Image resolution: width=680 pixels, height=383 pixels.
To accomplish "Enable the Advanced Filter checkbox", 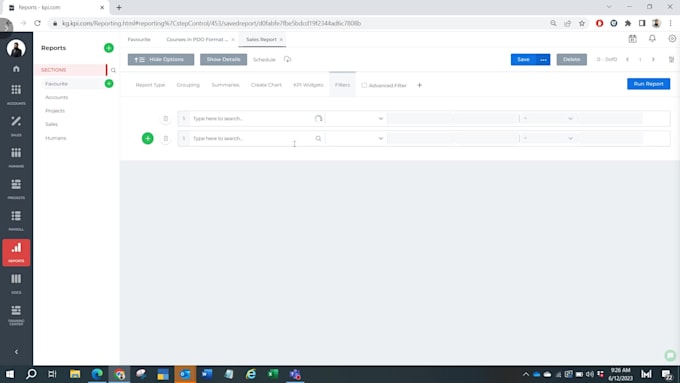I will tap(364, 85).
